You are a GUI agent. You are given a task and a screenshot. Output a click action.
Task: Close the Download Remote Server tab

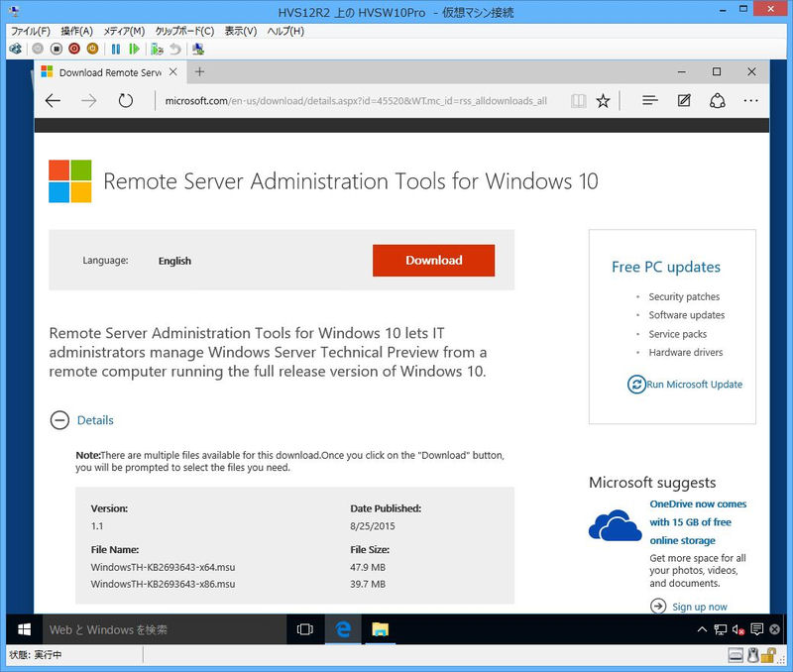pos(172,71)
